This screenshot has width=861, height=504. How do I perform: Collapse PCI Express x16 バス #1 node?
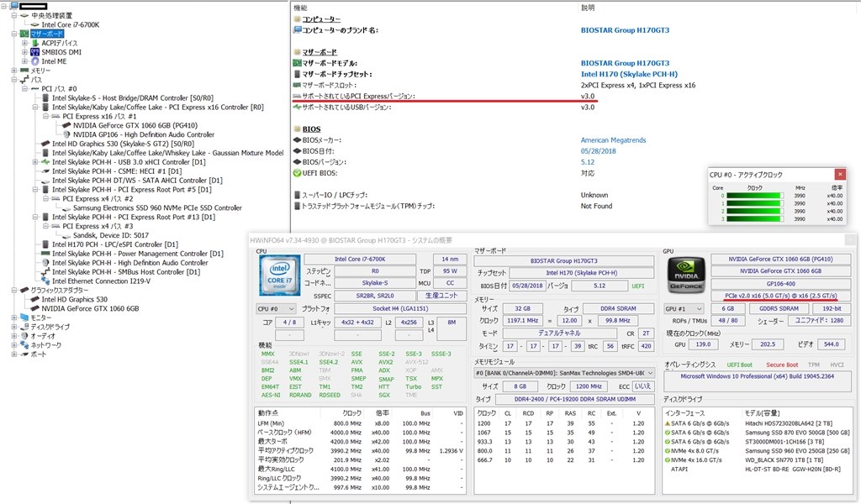click(45, 116)
